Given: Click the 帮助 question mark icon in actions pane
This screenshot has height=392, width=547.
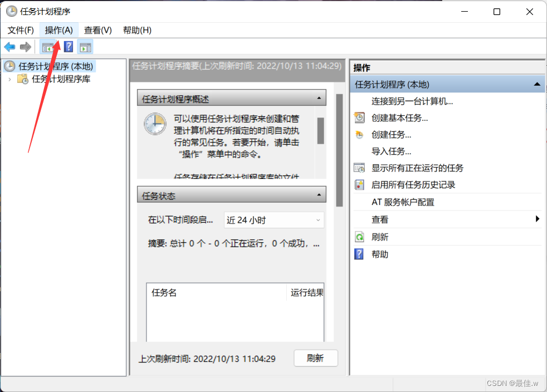Looking at the screenshot, I should [359, 254].
